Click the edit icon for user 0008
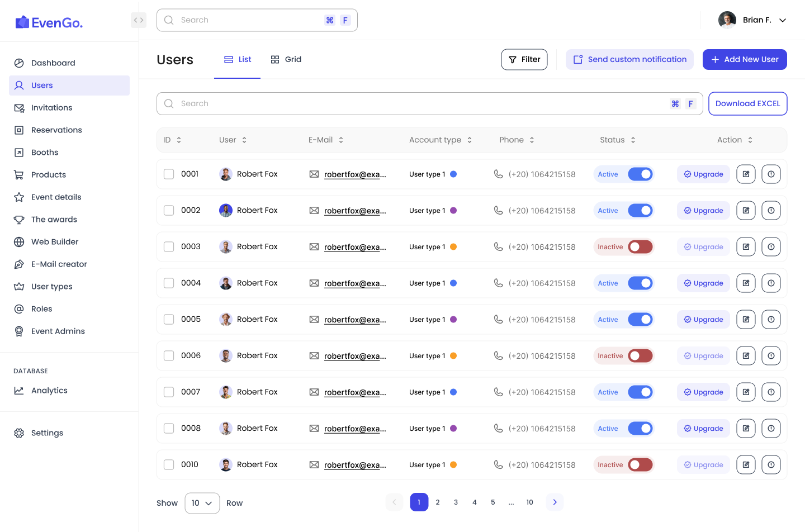Screen dimensions: 805x532 [x=746, y=429]
